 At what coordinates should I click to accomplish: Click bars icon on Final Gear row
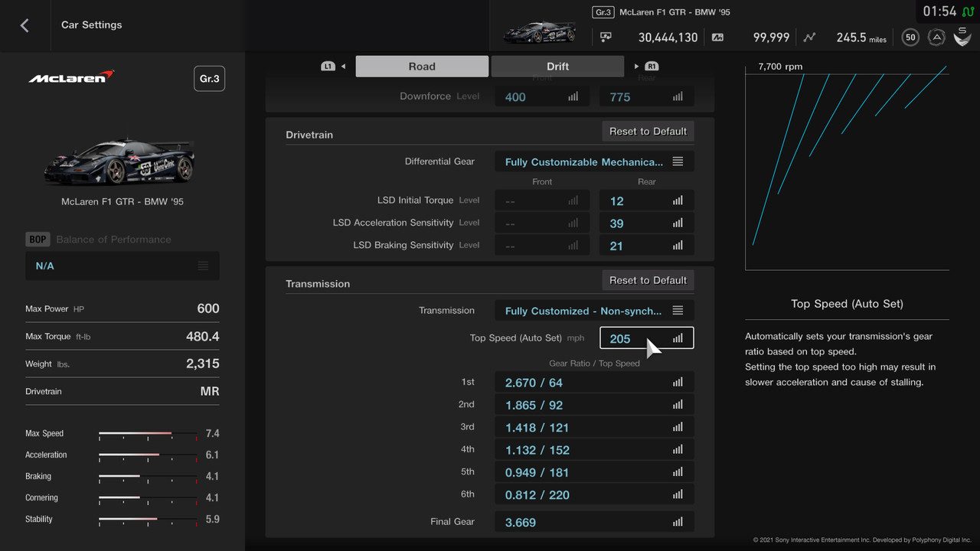click(x=678, y=522)
